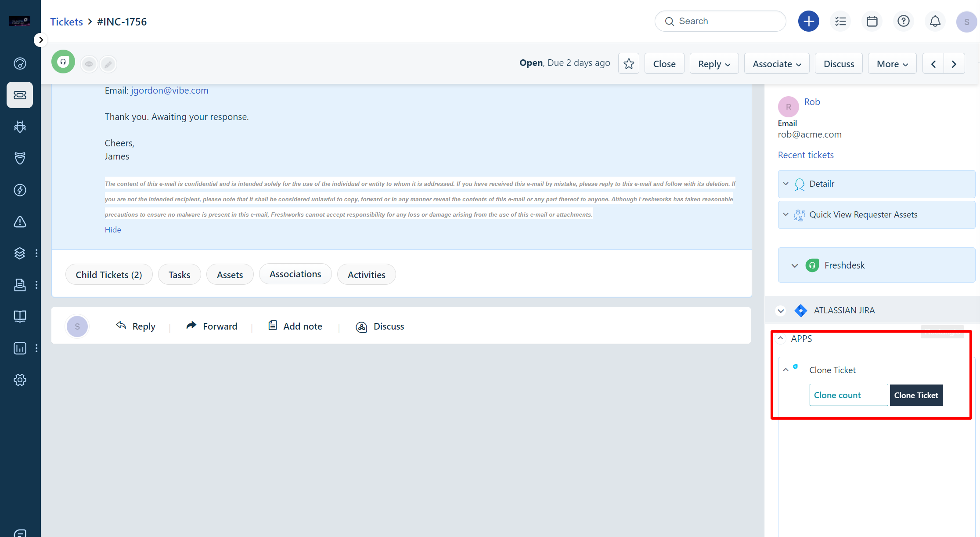Open the notifications bell
The width and height of the screenshot is (980, 537).
click(935, 21)
